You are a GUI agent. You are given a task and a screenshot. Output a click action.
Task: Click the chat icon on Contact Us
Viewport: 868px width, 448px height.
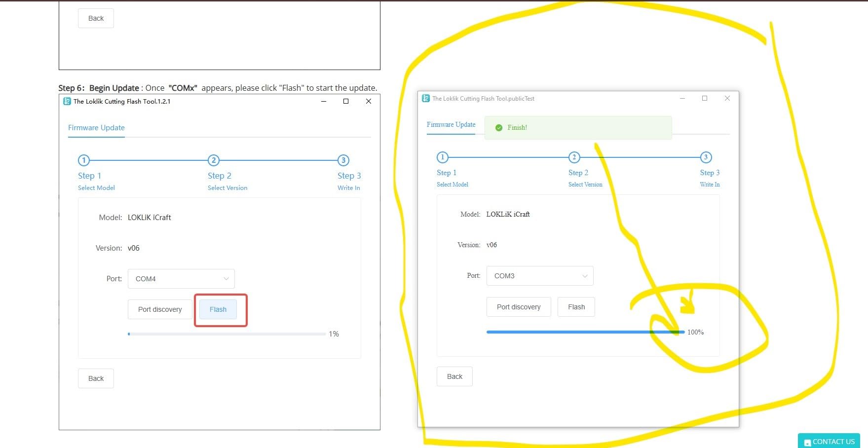[807, 443]
